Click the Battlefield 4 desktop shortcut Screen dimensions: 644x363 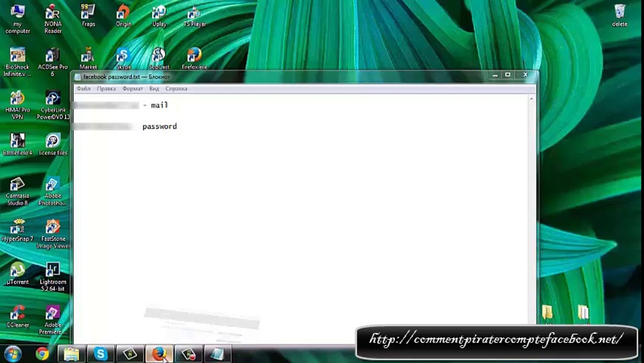pyautogui.click(x=18, y=144)
